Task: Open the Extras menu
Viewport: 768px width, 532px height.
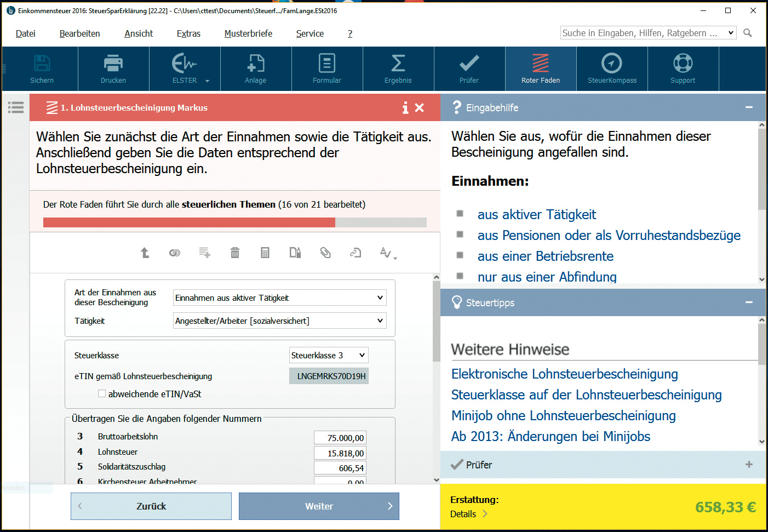Action: coord(188,33)
